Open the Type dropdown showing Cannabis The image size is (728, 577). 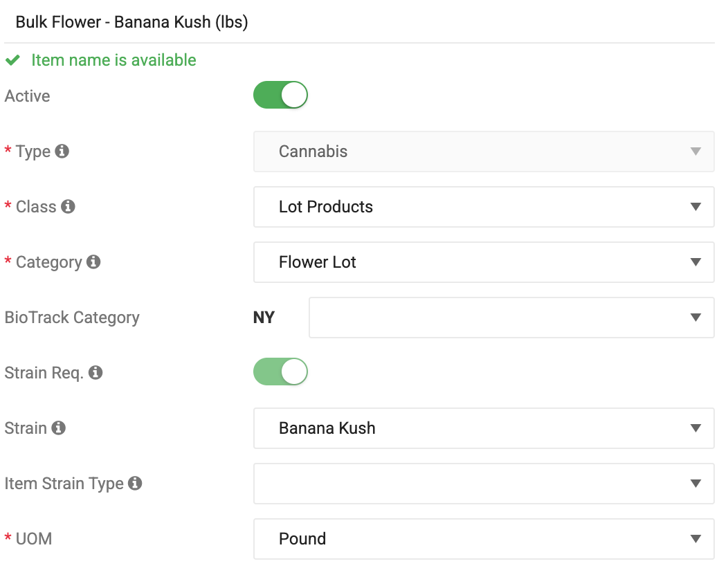pos(484,152)
